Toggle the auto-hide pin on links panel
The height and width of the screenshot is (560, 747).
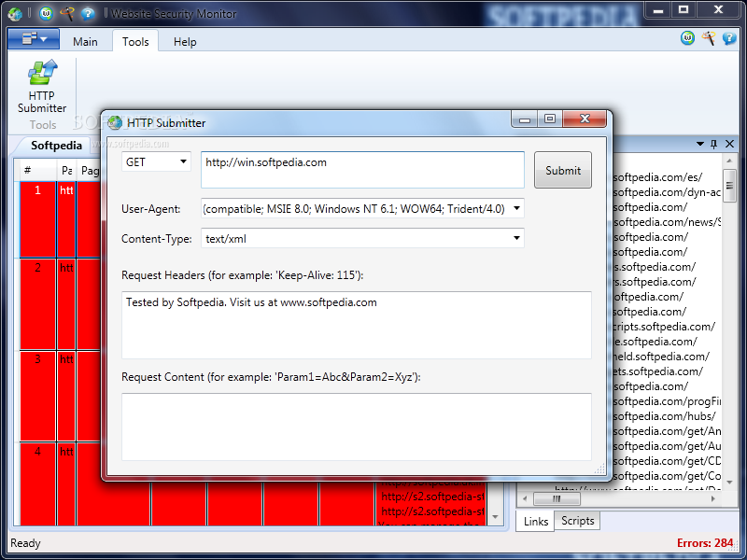click(713, 144)
